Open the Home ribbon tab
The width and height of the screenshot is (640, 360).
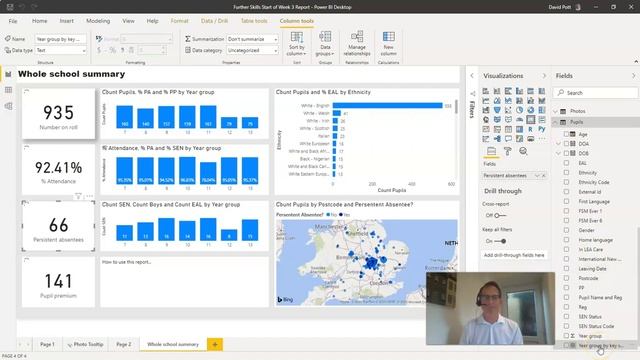(x=40, y=21)
